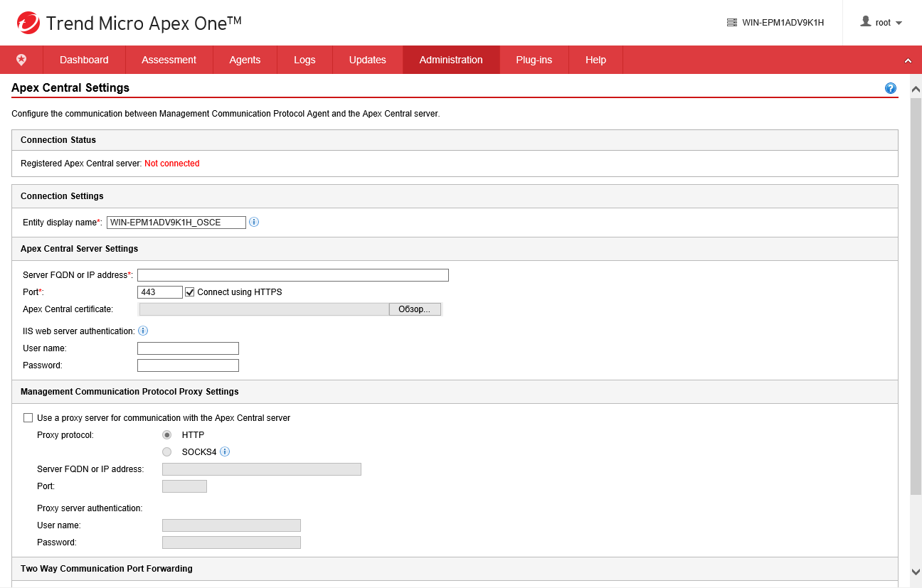The width and height of the screenshot is (922, 588).
Task: Open the Assessment menu
Action: coord(169,60)
